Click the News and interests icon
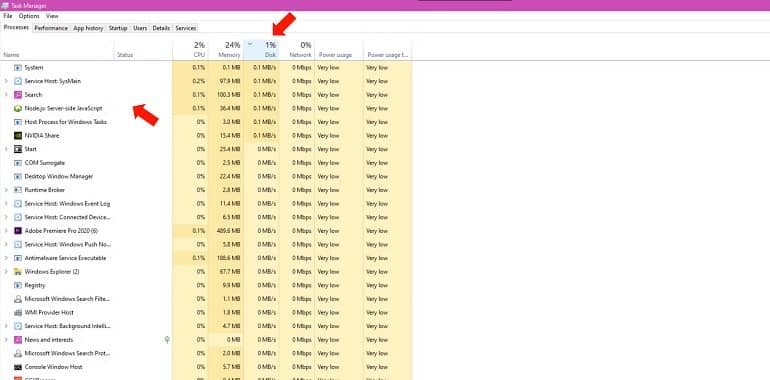Image resolution: width=770 pixels, height=380 pixels. click(x=18, y=340)
